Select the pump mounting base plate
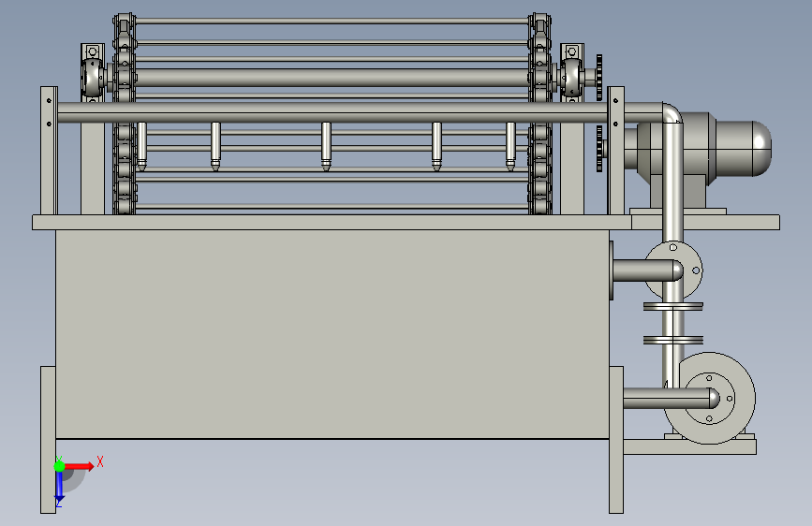Screen dimensions: 812x526 [690, 446]
